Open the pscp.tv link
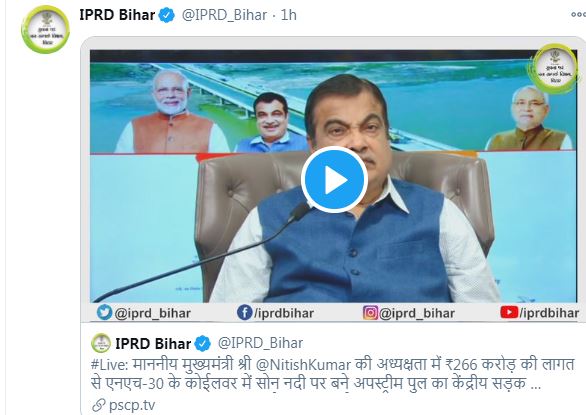The image size is (586, 415). click(132, 405)
